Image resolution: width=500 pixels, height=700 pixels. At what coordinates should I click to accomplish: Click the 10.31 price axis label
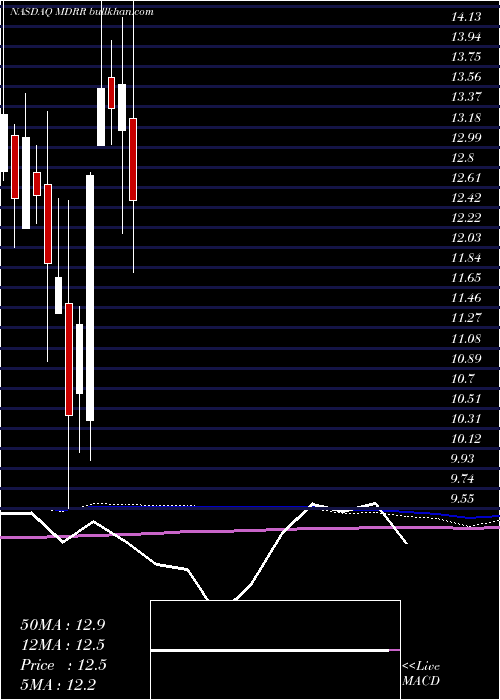[x=466, y=419]
